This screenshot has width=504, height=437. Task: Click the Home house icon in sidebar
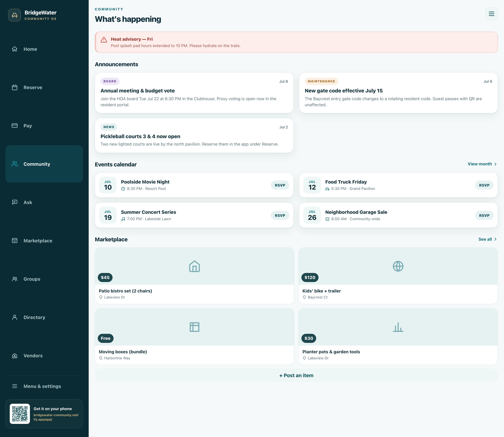[x=15, y=49]
